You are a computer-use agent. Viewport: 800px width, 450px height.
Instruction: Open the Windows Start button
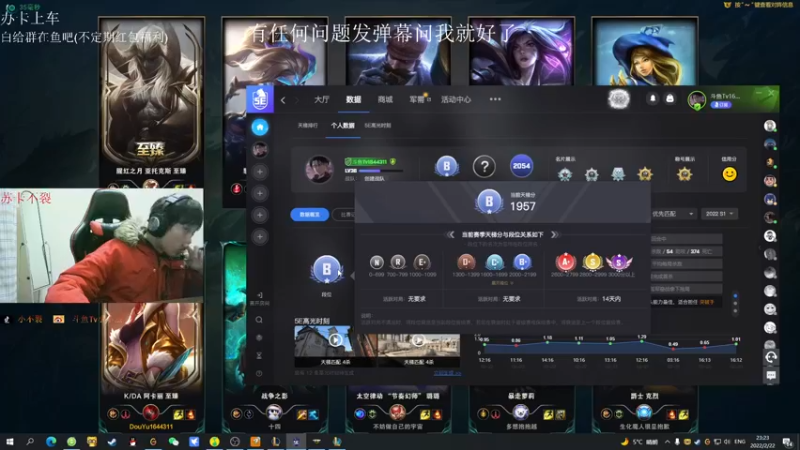[x=10, y=441]
